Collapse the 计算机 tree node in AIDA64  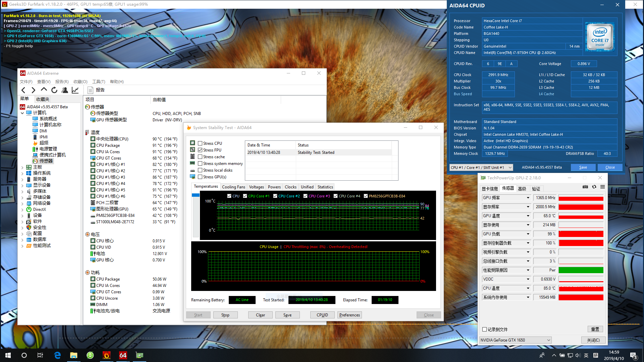click(22, 113)
